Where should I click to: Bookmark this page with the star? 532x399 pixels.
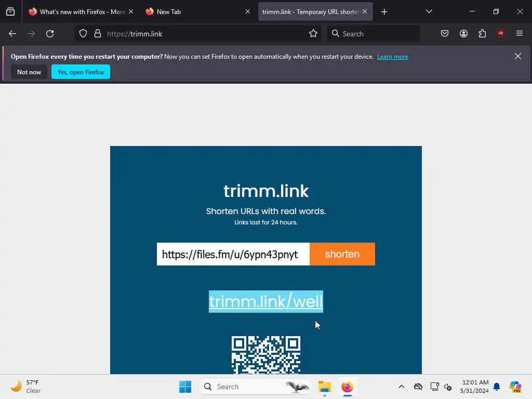point(313,34)
